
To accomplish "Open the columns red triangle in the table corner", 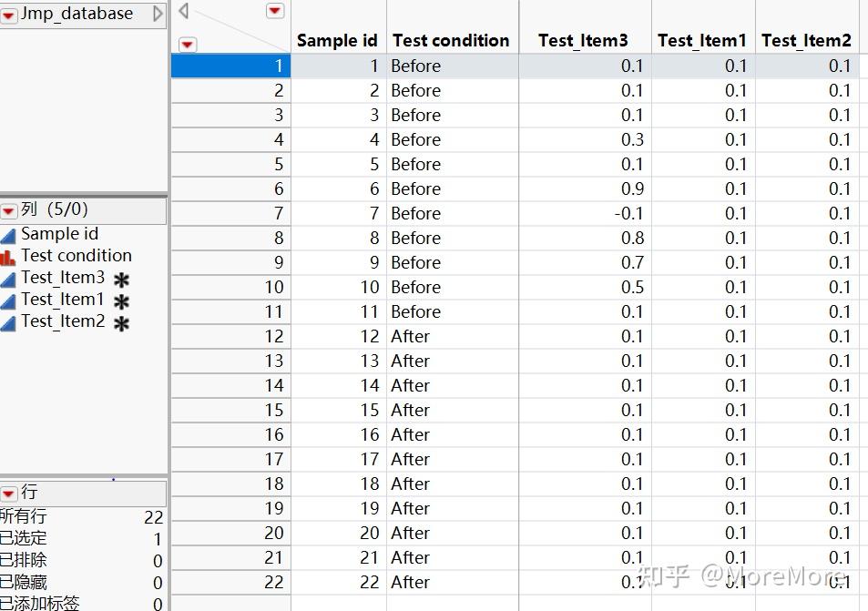I will coord(274,11).
